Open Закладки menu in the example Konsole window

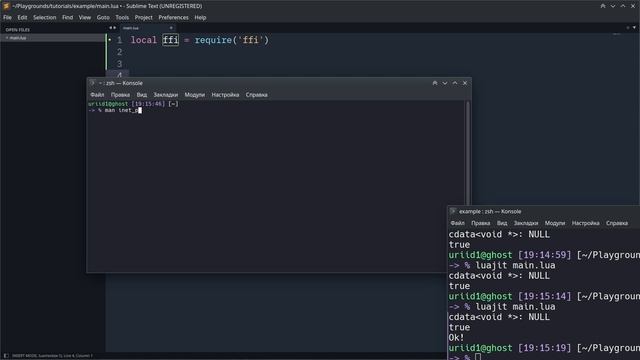tap(526, 223)
